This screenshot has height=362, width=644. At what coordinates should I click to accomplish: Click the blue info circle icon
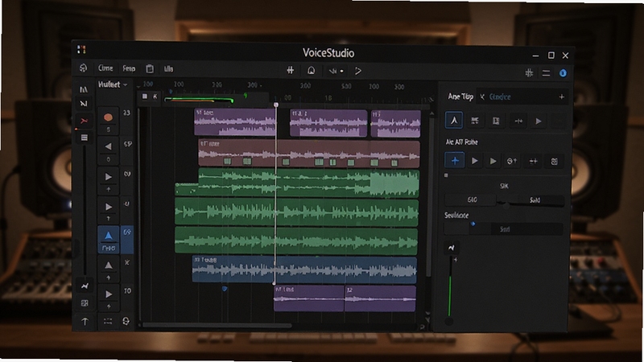click(563, 73)
